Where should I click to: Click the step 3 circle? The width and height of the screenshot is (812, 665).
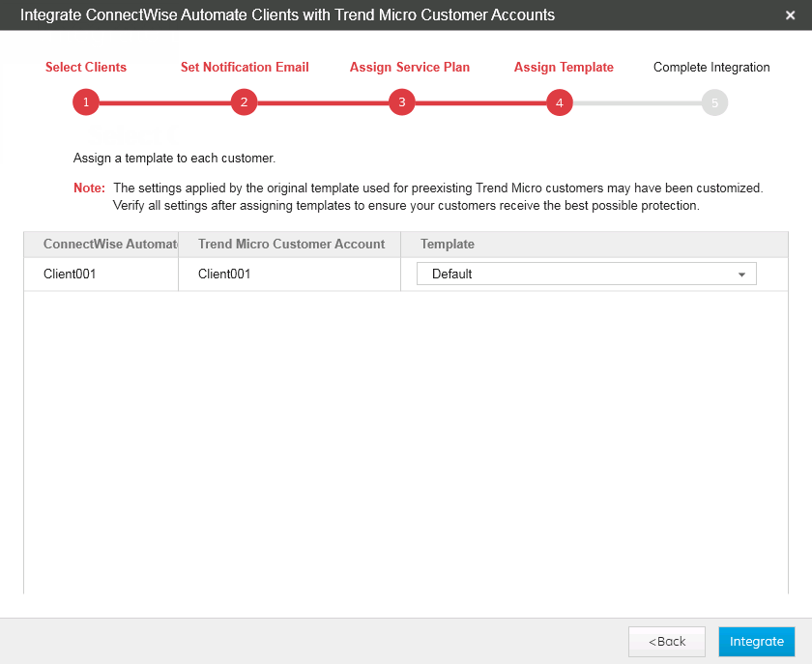402,102
